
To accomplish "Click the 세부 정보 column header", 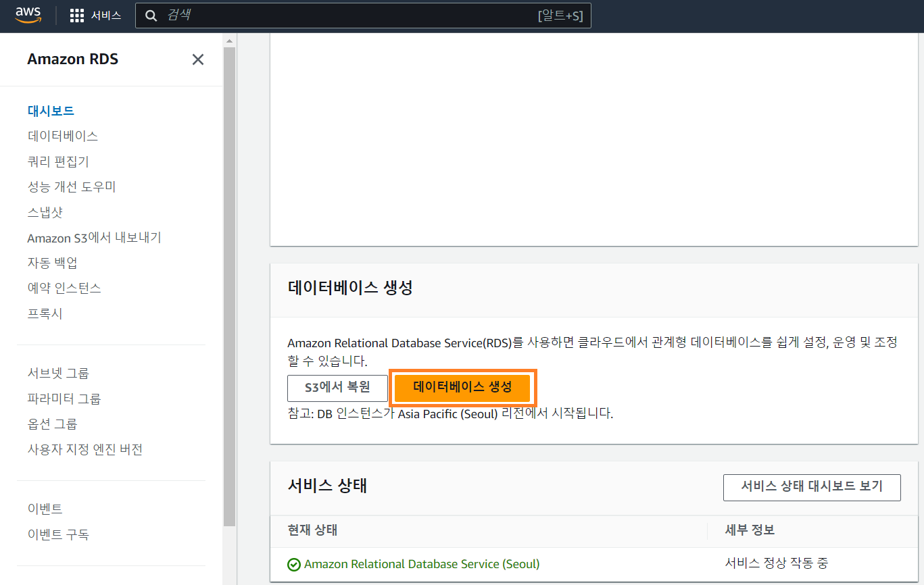I will 750,530.
